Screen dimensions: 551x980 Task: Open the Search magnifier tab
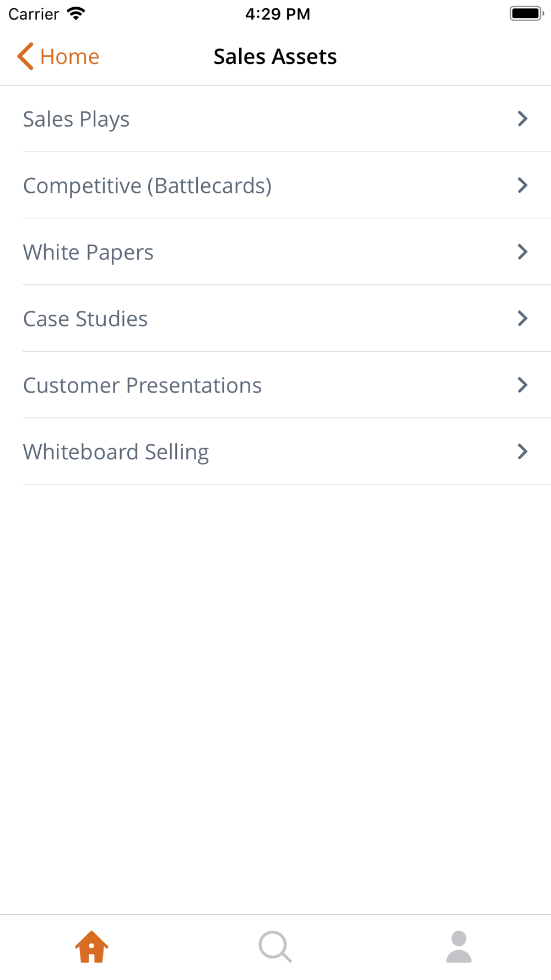click(275, 947)
